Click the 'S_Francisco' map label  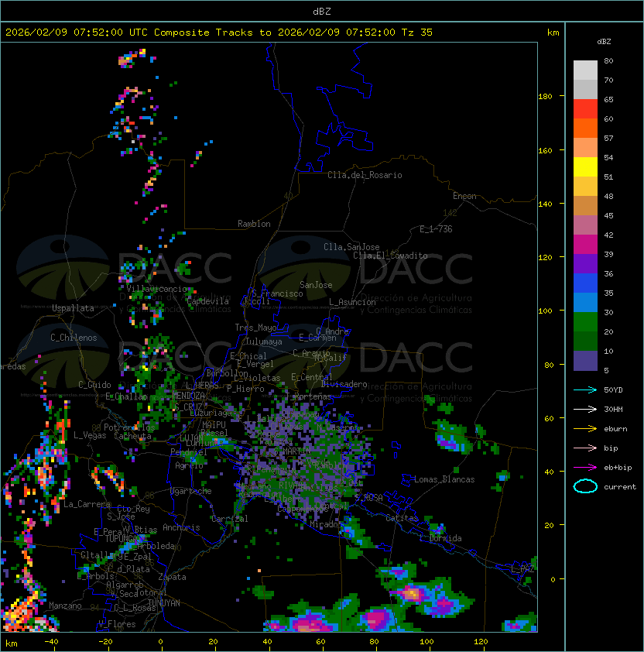pos(277,293)
